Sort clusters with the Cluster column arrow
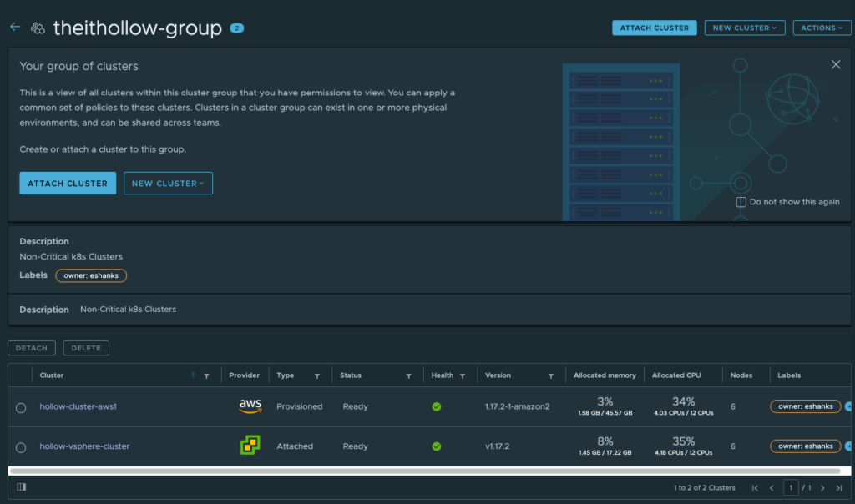Image resolution: width=855 pixels, height=504 pixels. [x=193, y=375]
